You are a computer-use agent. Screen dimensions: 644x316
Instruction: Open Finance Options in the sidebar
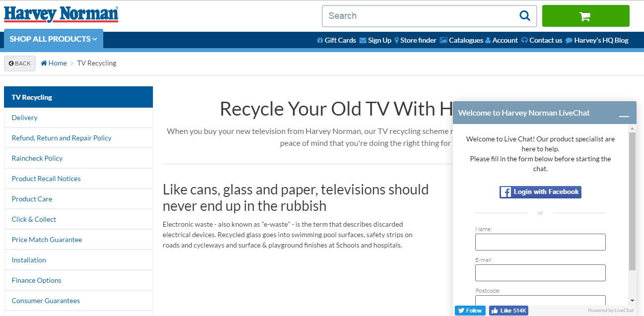tap(78, 280)
